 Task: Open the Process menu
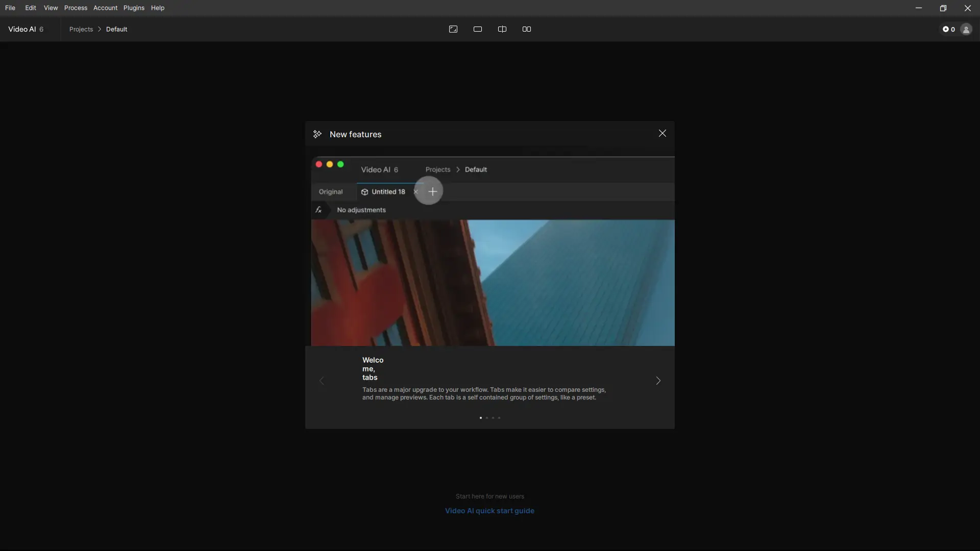(76, 8)
